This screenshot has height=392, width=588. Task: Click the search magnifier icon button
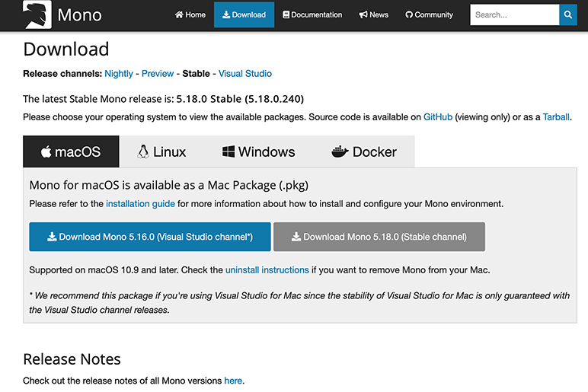pyautogui.click(x=567, y=14)
